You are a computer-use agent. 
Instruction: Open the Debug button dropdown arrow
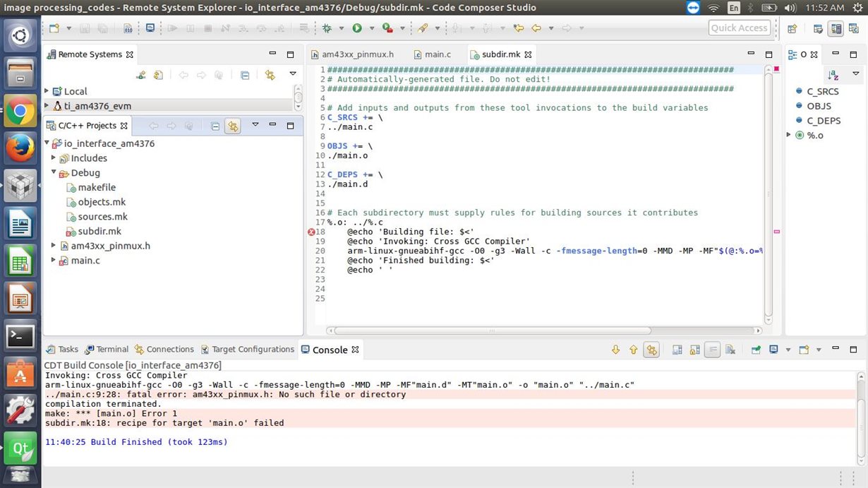341,28
